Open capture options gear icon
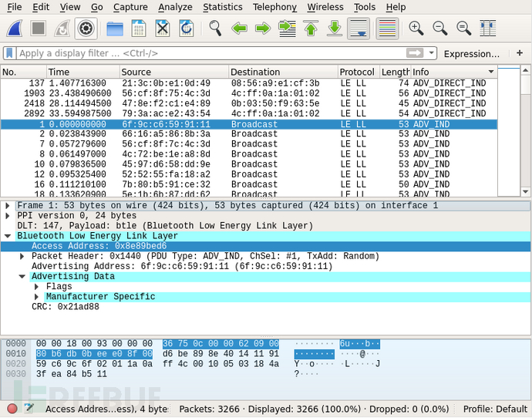 click(x=86, y=29)
